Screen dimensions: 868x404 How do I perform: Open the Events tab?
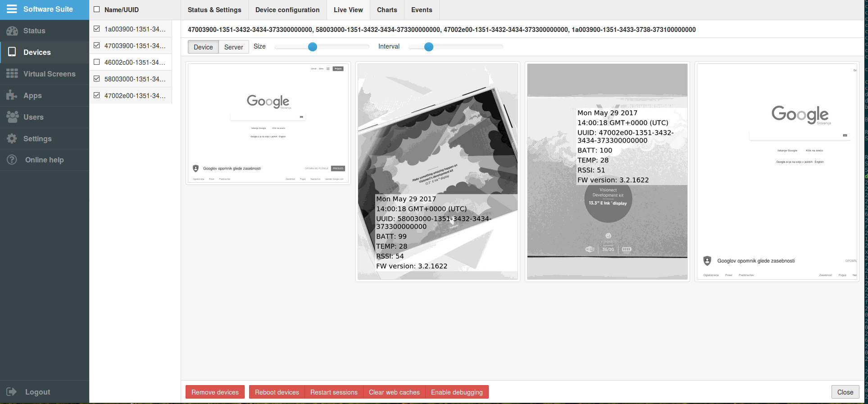click(x=422, y=10)
